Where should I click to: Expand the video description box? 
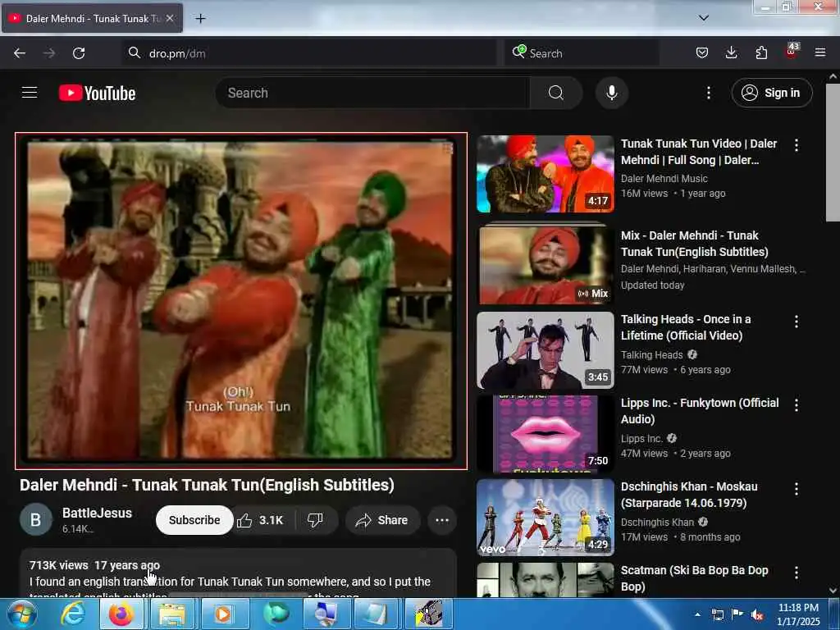[239, 573]
